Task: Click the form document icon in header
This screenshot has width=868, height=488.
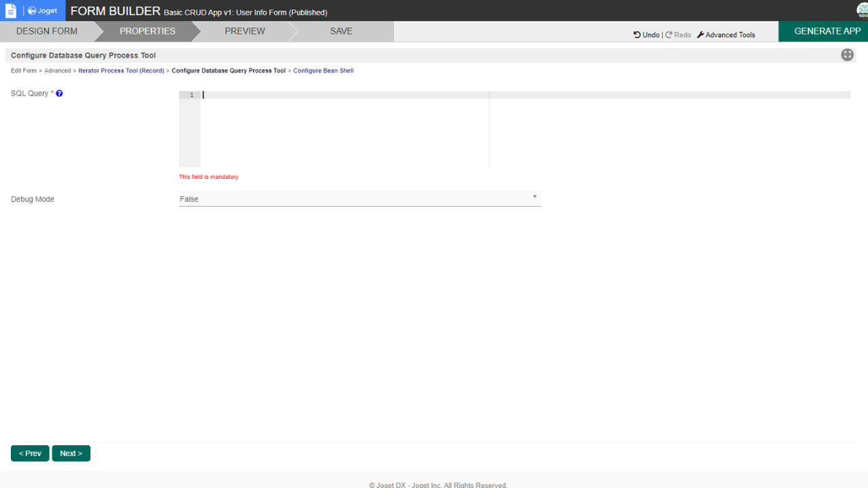Action: pos(11,11)
